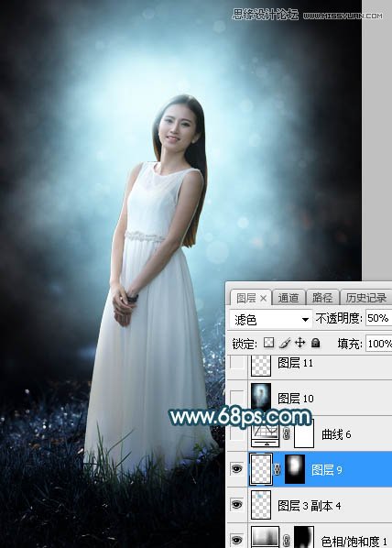
Task: Toggle lock transparent pixels icon
Action: (268, 343)
